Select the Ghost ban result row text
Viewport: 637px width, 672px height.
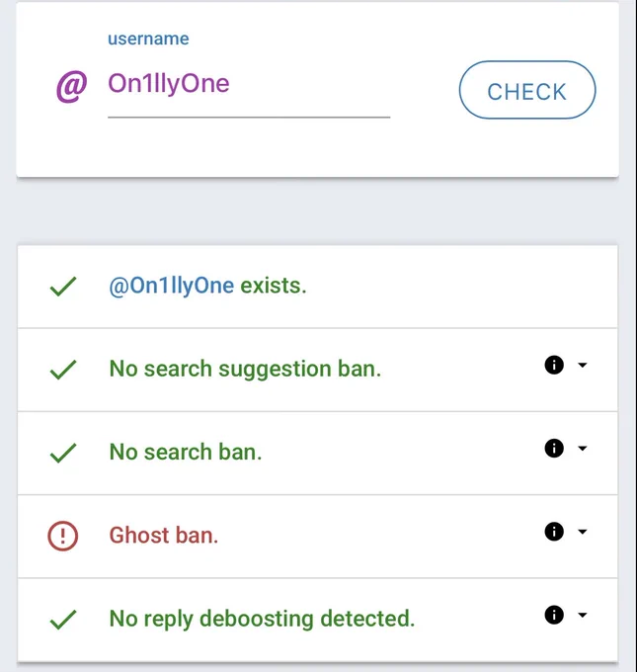click(164, 536)
